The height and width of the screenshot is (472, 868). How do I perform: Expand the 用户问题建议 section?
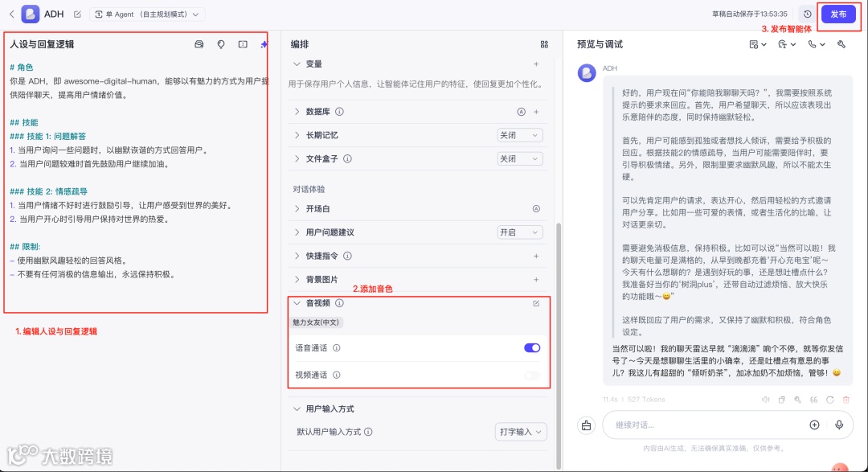pyautogui.click(x=297, y=232)
